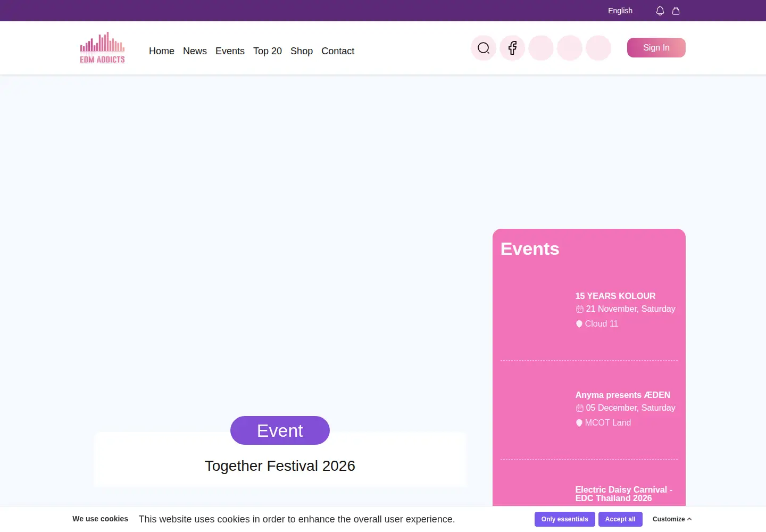Click the location pin beside MCOT Land
The image size is (766, 532).
click(579, 423)
